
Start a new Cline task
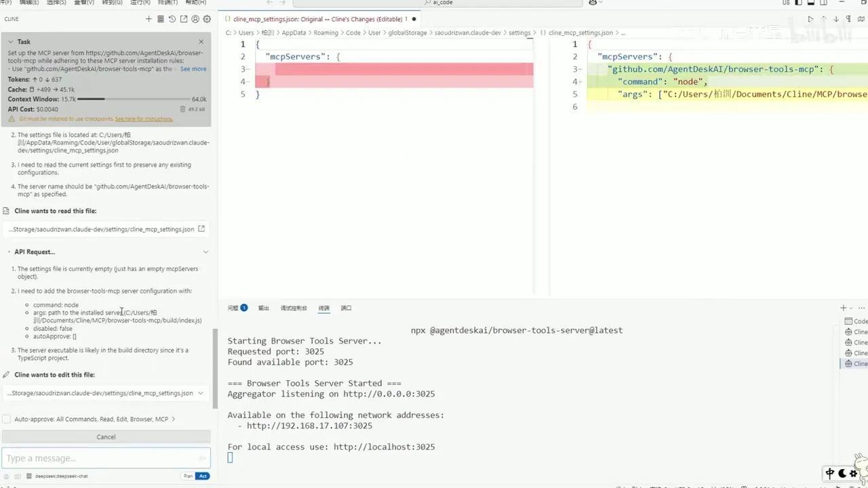pos(149,19)
